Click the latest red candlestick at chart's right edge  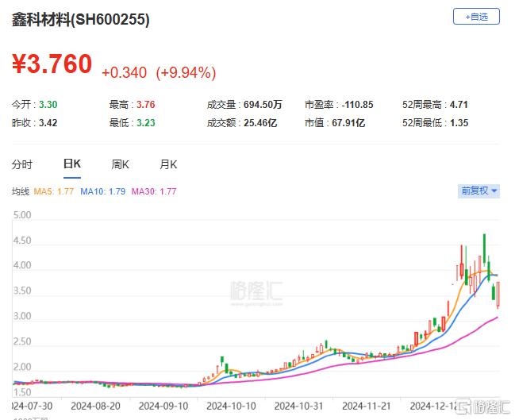[x=498, y=295]
